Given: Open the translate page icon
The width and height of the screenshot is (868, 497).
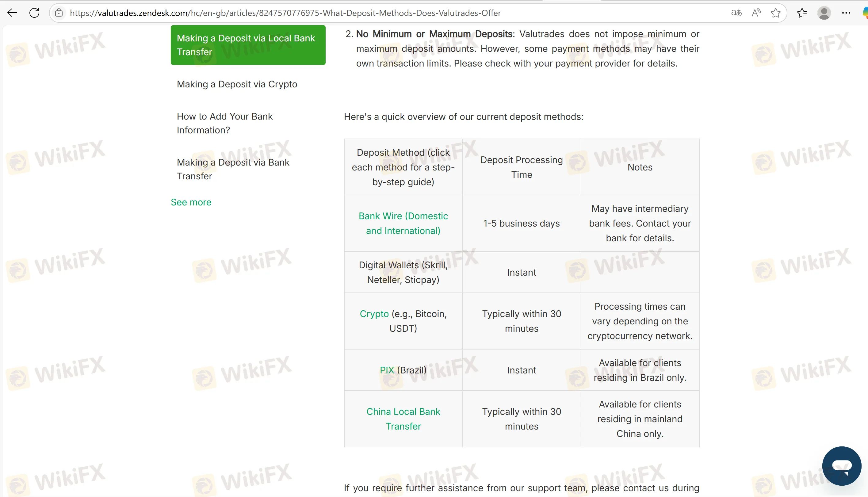Looking at the screenshot, I should click(736, 13).
